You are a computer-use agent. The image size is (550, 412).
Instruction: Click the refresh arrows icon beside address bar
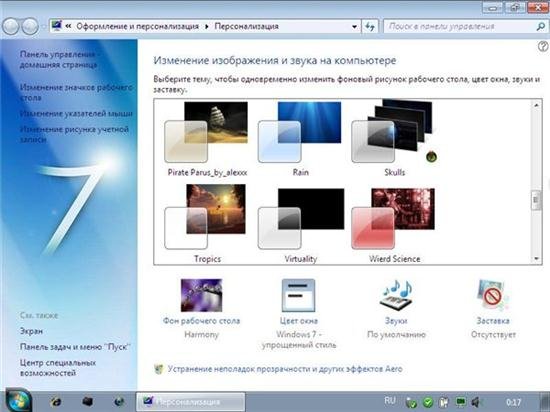tap(370, 26)
